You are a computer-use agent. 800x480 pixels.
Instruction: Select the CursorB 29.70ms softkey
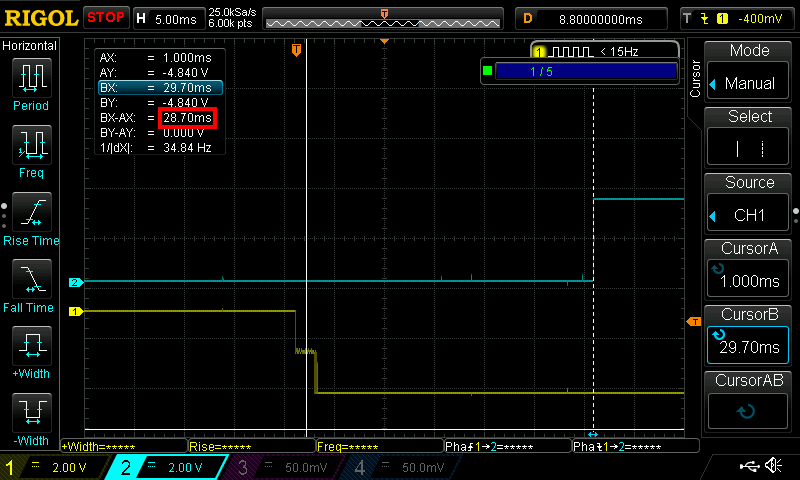(748, 345)
